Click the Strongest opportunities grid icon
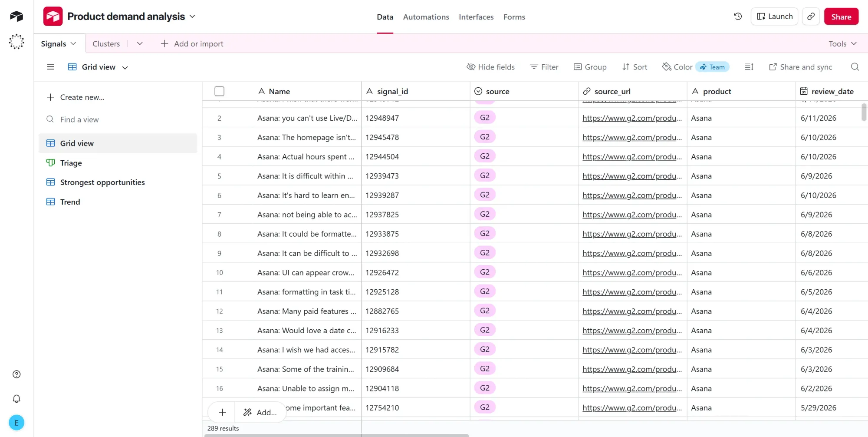The image size is (868, 437). [x=51, y=182]
